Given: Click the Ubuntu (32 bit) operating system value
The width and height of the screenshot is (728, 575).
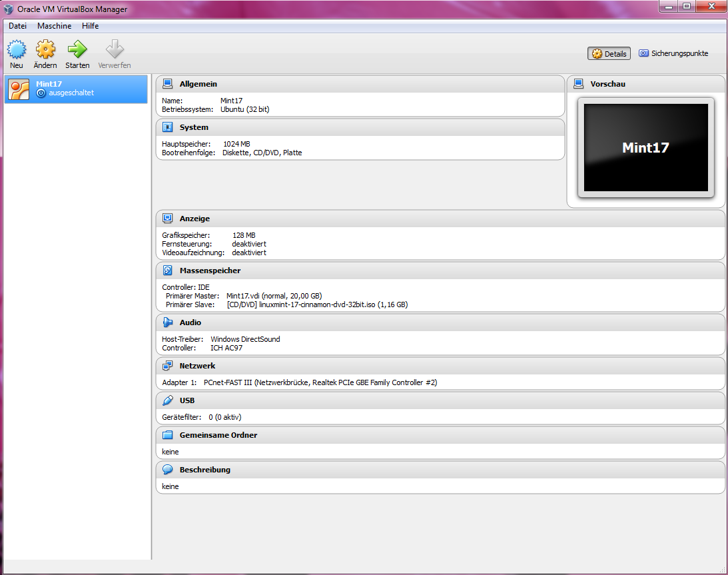Looking at the screenshot, I should [244, 109].
